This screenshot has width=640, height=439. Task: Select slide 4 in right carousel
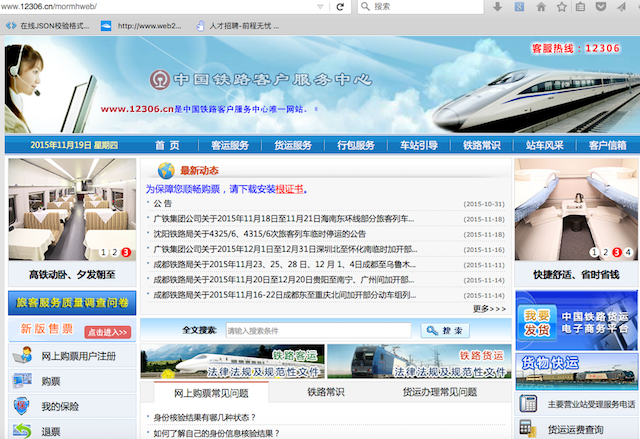pos(629,253)
